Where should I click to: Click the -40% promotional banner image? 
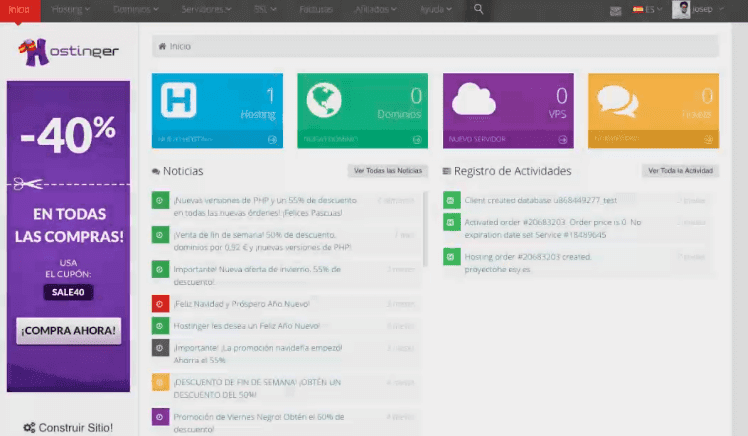coord(68,236)
